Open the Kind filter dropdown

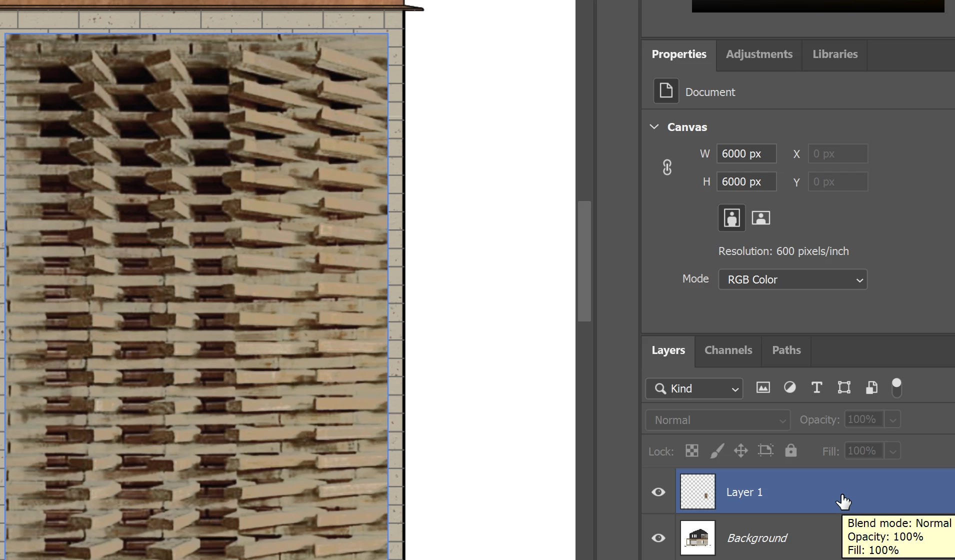pos(694,388)
